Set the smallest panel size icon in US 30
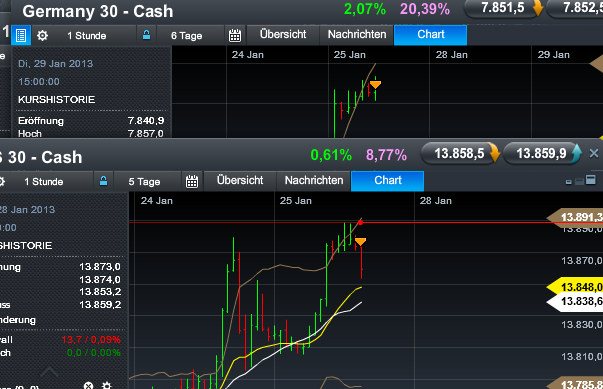The width and height of the screenshot is (603, 389). click(x=569, y=182)
